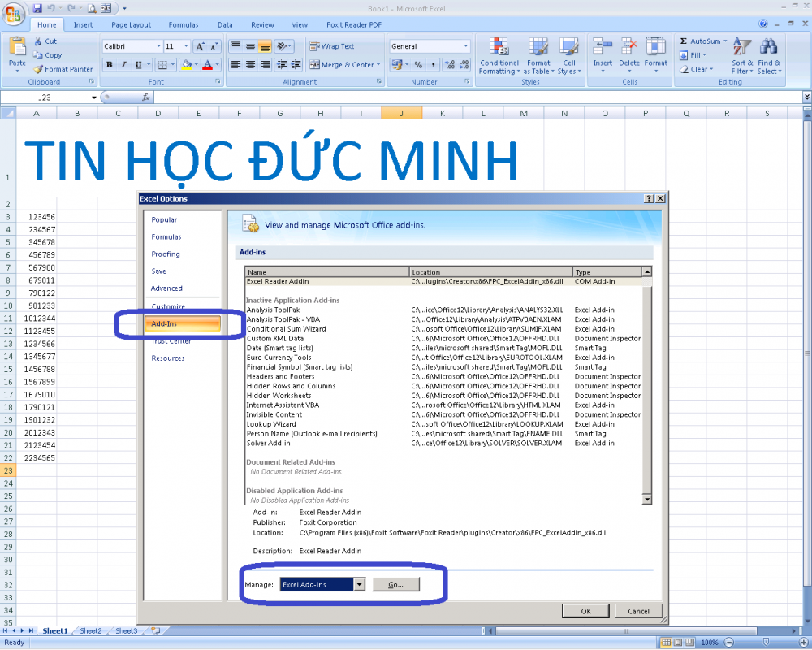
Task: Click the Excel Help question icon
Action: pyautogui.click(x=762, y=24)
